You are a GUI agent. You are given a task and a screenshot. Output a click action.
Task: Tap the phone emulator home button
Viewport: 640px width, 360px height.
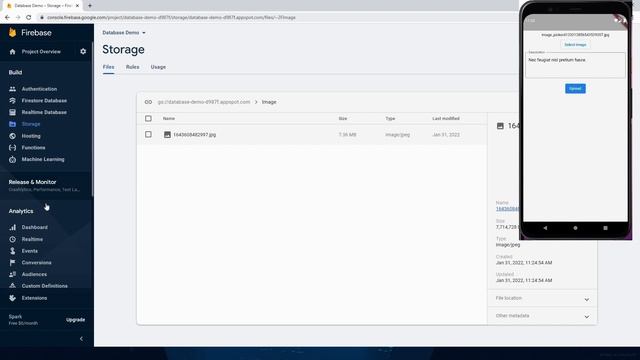(x=576, y=228)
